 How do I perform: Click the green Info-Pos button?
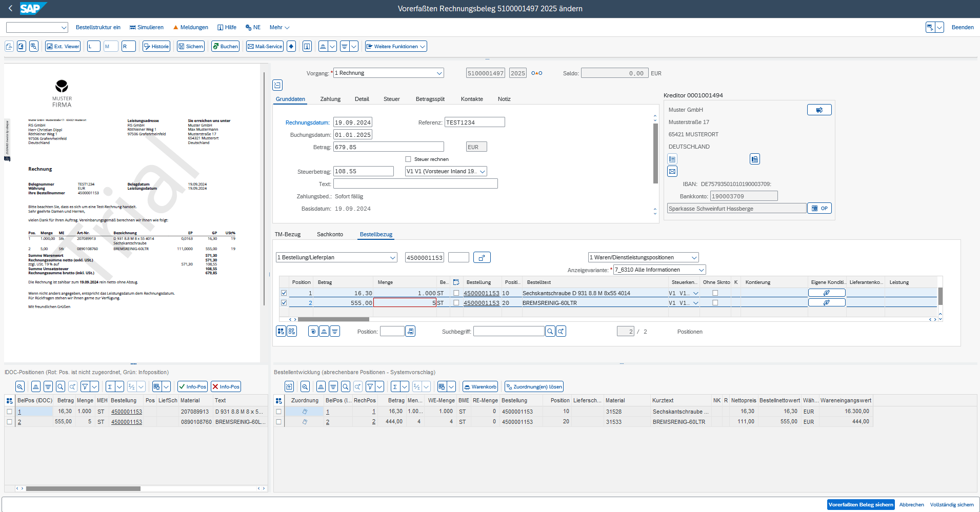click(x=192, y=386)
